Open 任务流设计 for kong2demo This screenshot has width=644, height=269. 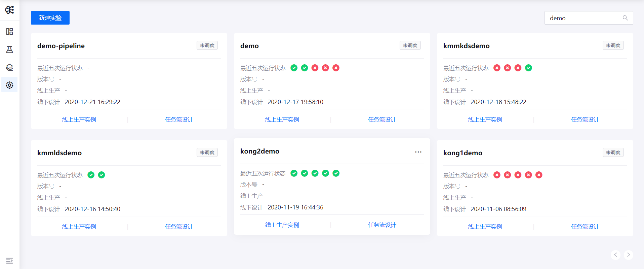(x=382, y=225)
